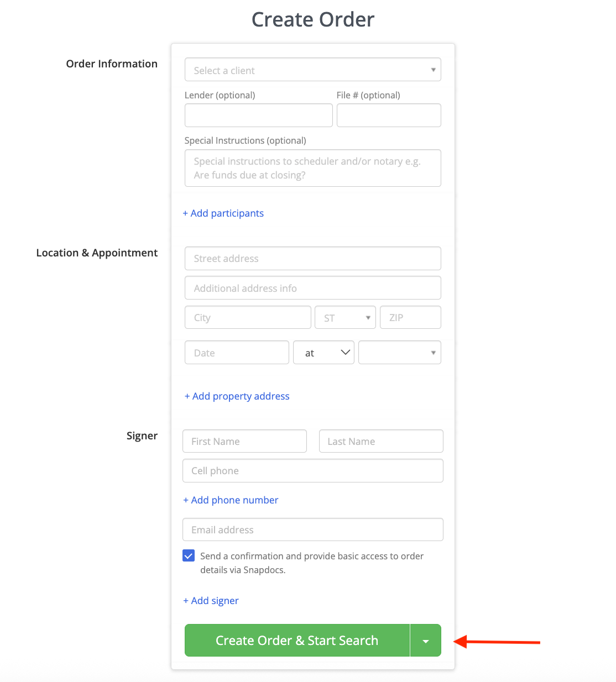This screenshot has width=616, height=682.
Task: Click the Add phone number link
Action: coord(231,500)
